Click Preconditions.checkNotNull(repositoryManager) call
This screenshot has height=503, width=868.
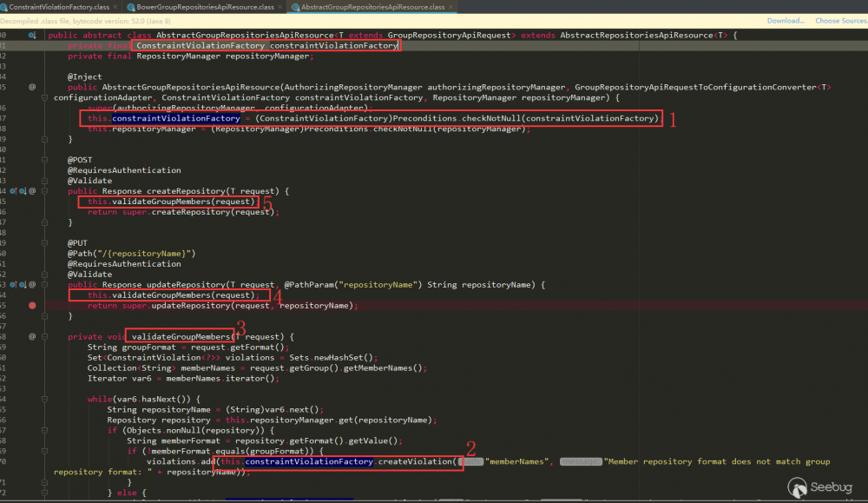[415, 129]
